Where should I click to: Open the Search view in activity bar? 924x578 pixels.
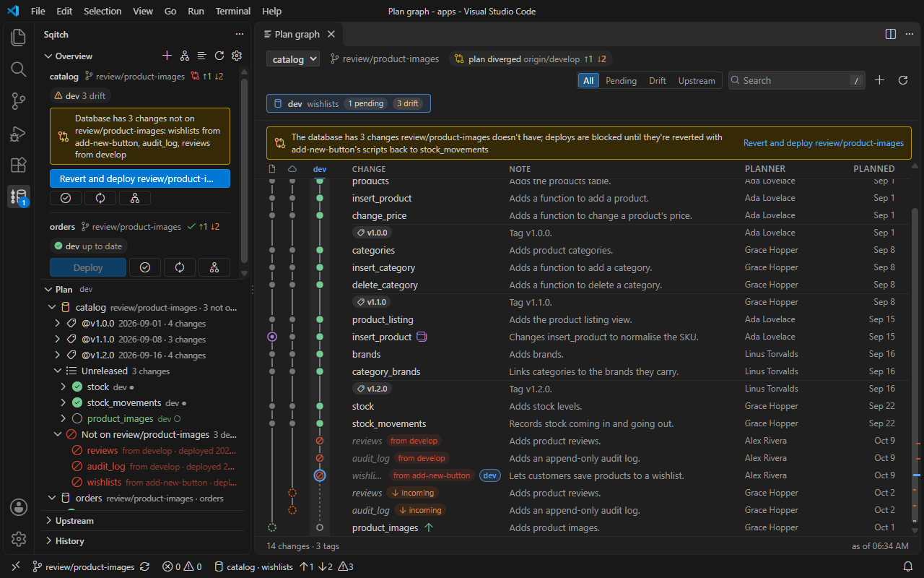coord(19,69)
